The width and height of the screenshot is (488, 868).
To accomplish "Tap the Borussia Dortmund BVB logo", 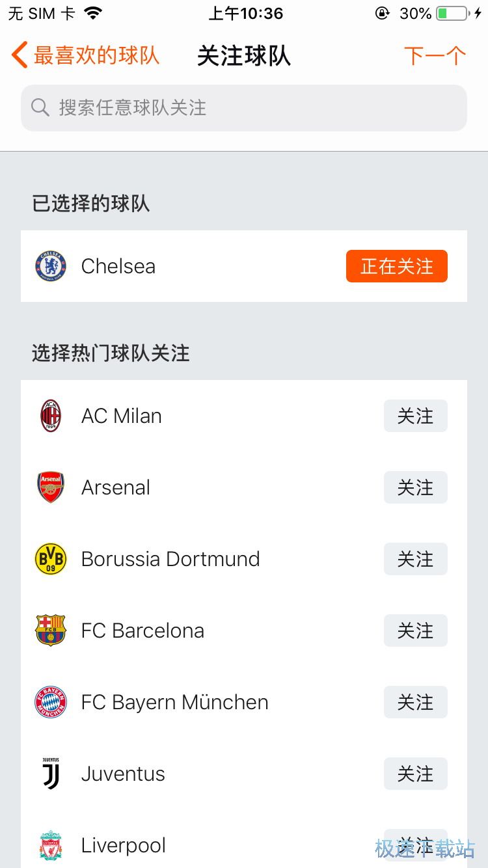I will [x=51, y=559].
